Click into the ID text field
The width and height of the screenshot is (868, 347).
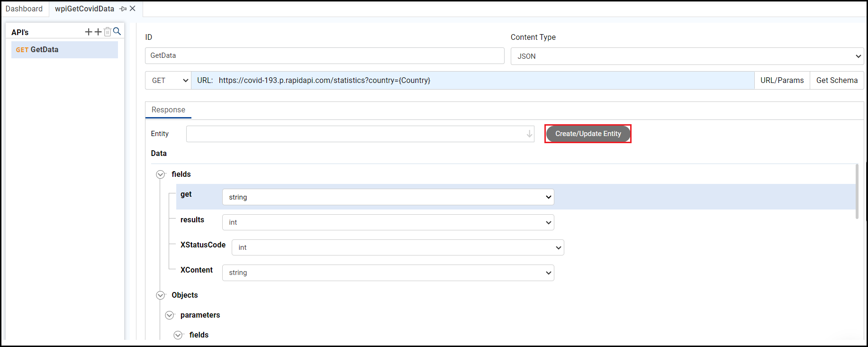(325, 55)
